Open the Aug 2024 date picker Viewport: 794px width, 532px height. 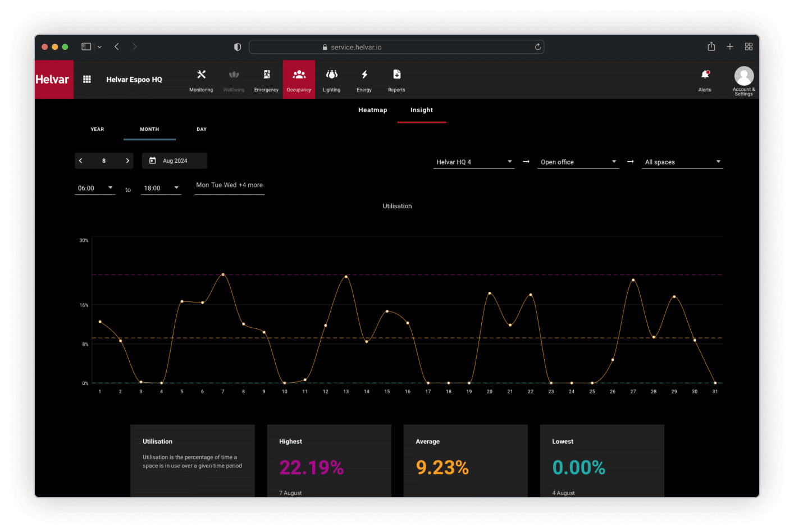(174, 161)
